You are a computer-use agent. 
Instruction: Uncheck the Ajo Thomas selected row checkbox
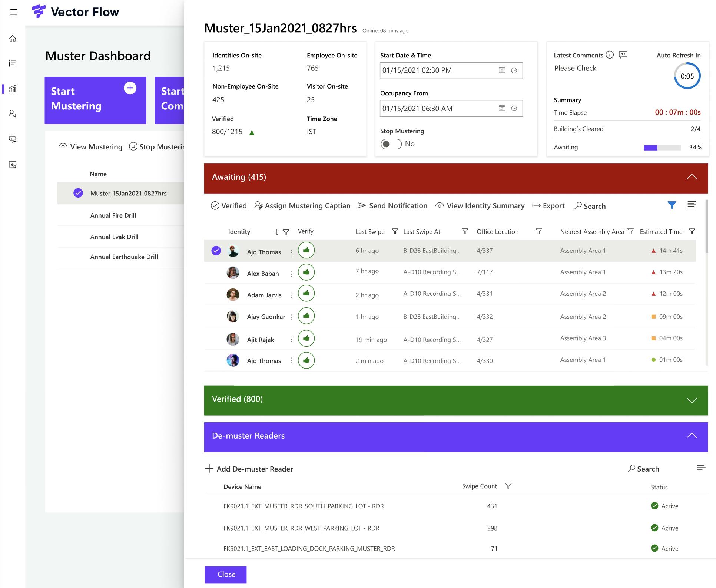click(x=216, y=251)
